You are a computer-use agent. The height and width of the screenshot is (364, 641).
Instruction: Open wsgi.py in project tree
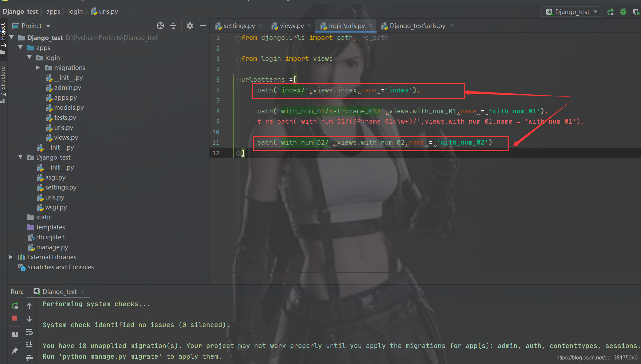pyautogui.click(x=56, y=207)
